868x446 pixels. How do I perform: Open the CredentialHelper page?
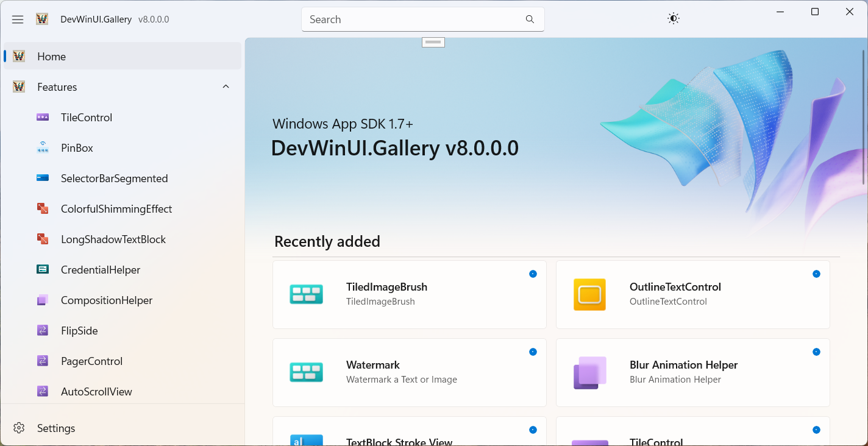coord(122,270)
